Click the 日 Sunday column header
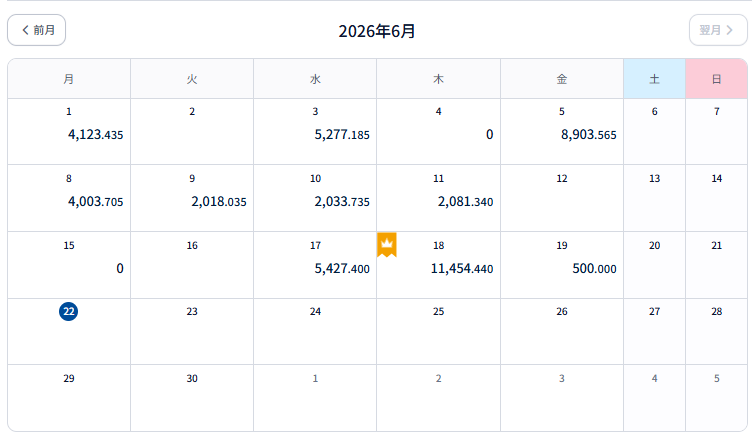The height and width of the screenshot is (438, 752). pyautogui.click(x=717, y=79)
